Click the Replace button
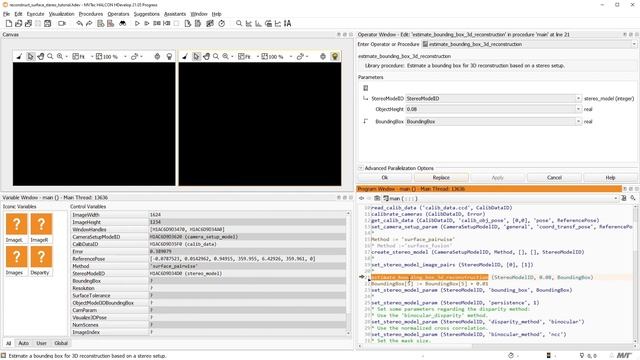The width and height of the screenshot is (640, 360). coord(441,178)
